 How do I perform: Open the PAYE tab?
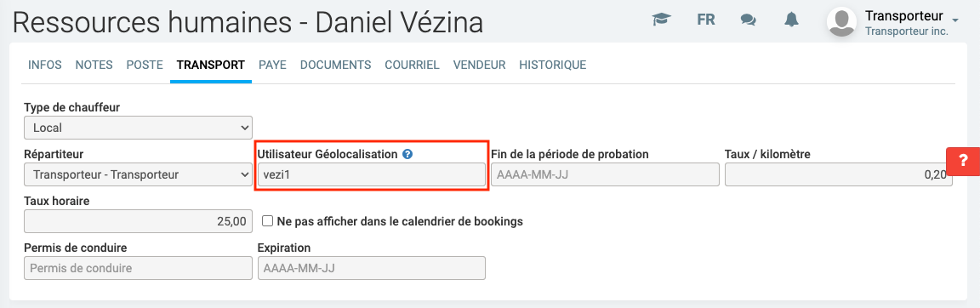pyautogui.click(x=272, y=65)
